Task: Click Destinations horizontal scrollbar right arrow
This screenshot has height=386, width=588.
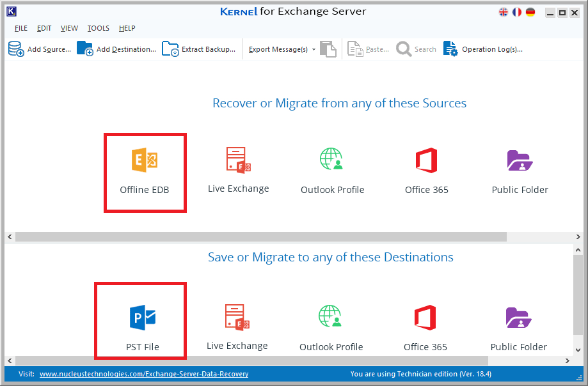Action: coord(568,360)
